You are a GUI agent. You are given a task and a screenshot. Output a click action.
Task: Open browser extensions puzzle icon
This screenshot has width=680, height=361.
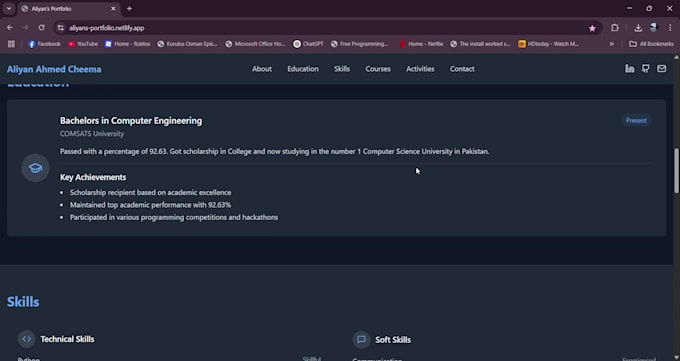[615, 28]
